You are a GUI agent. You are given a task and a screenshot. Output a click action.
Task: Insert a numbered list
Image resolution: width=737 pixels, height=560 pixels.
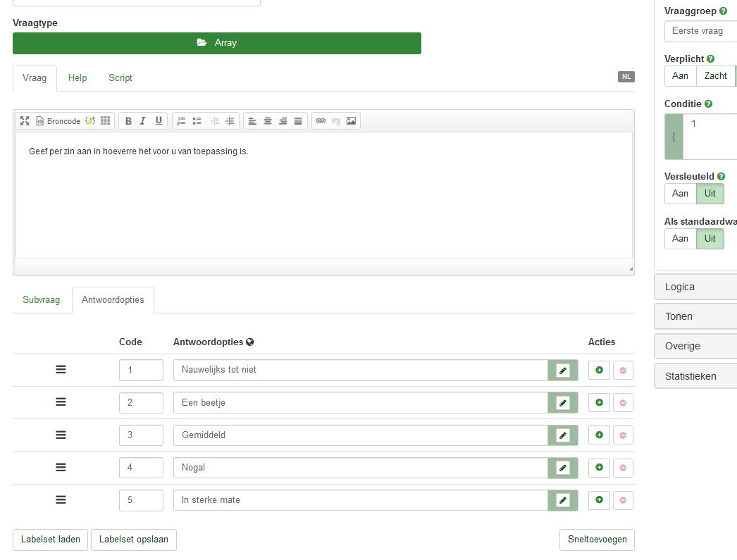[181, 121]
